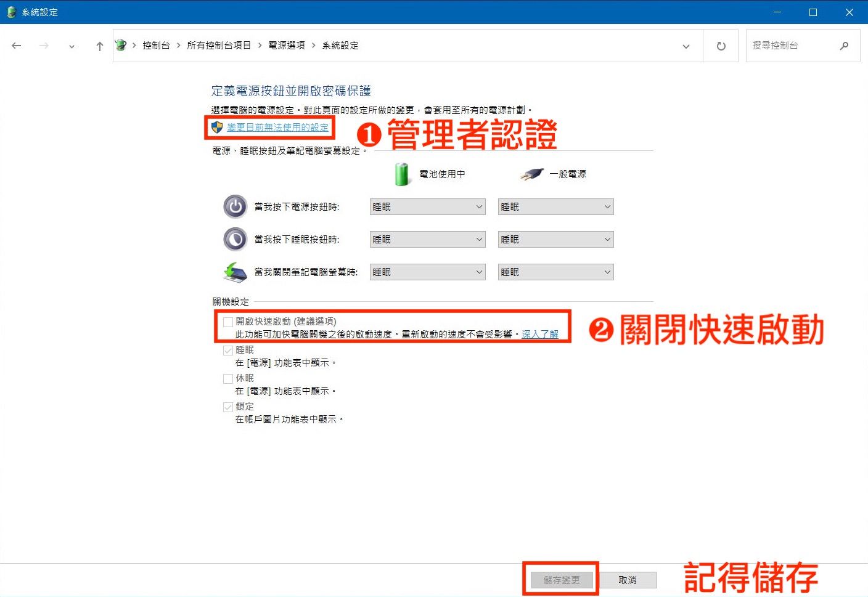Navigate to 所有控制台項目 in breadcrumb
The image size is (868, 597).
coord(219,46)
